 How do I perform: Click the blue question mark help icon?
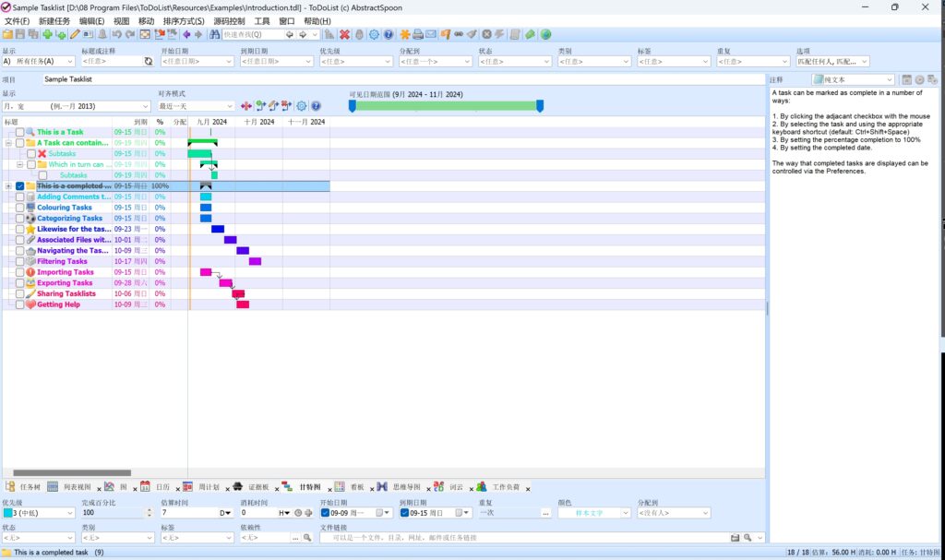coord(389,34)
